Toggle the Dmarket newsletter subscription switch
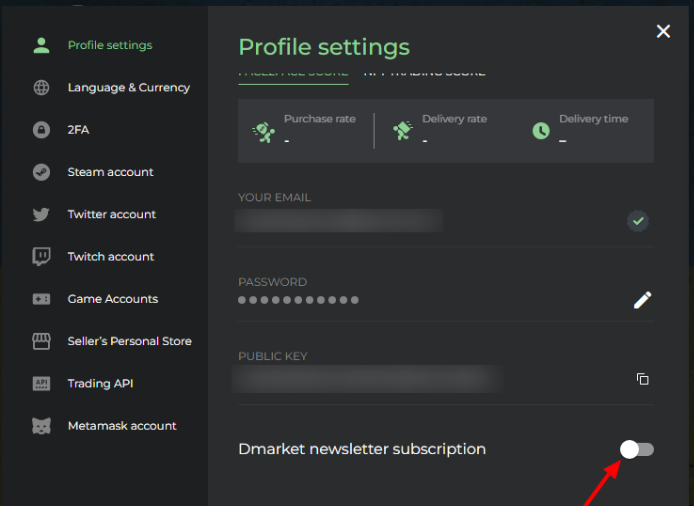The image size is (694, 506). (x=636, y=450)
